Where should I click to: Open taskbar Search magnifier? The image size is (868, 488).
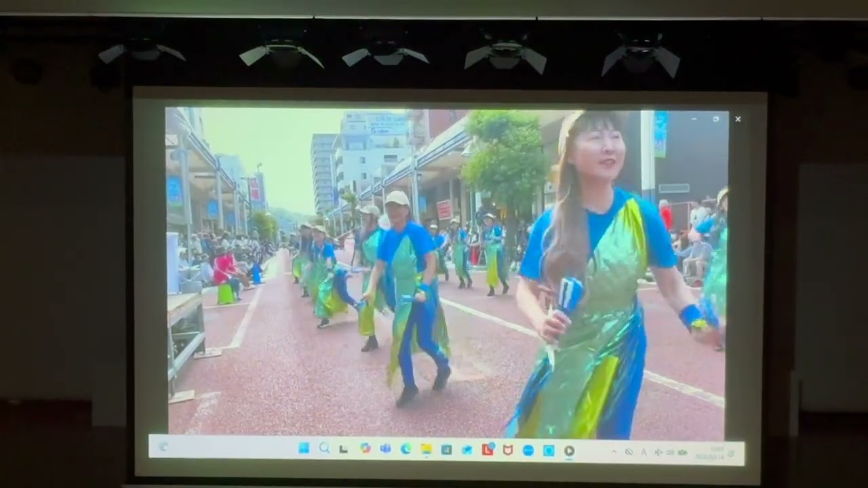click(x=324, y=448)
